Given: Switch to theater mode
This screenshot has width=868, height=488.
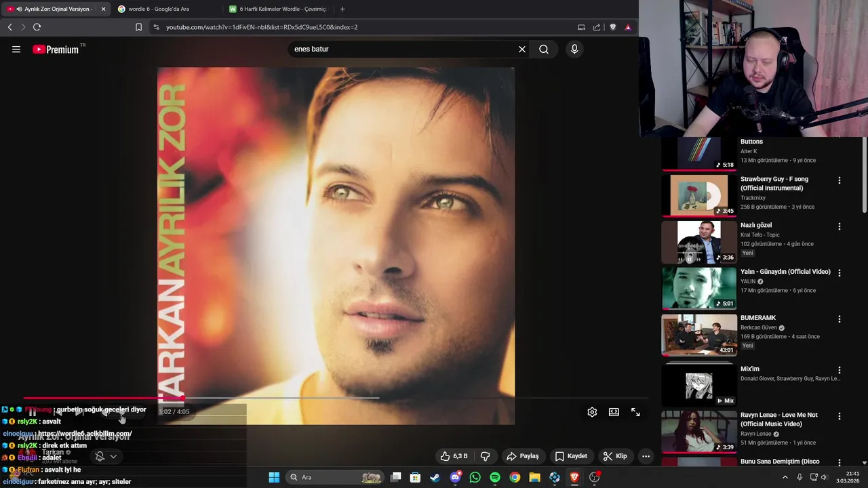Looking at the screenshot, I should [x=614, y=412].
